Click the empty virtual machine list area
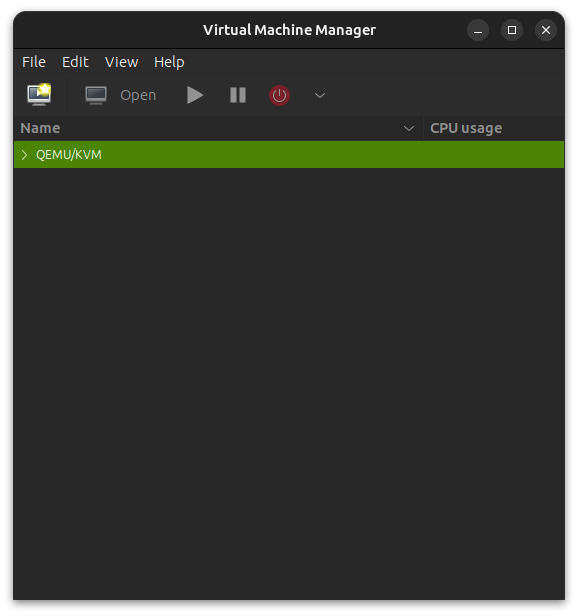The image size is (578, 616). [x=289, y=383]
